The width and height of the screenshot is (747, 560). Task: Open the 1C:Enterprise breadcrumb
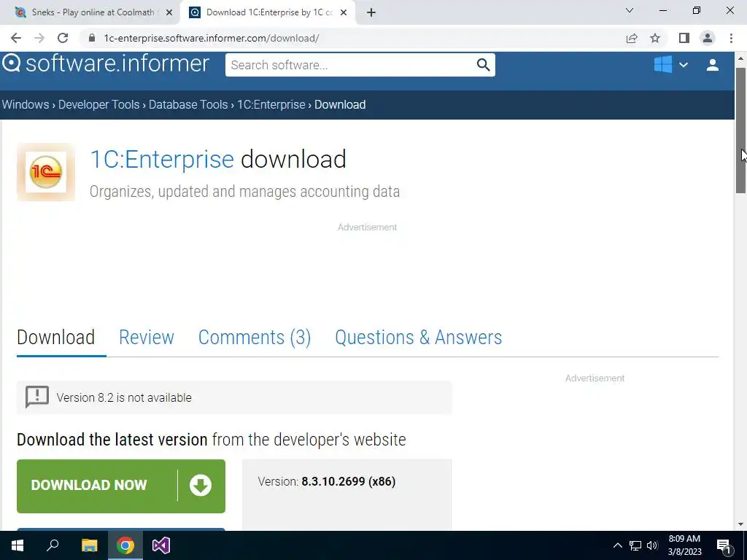(x=271, y=105)
